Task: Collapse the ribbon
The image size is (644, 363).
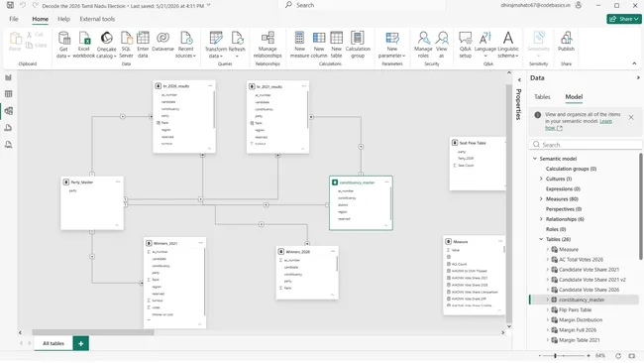Action: (634, 63)
